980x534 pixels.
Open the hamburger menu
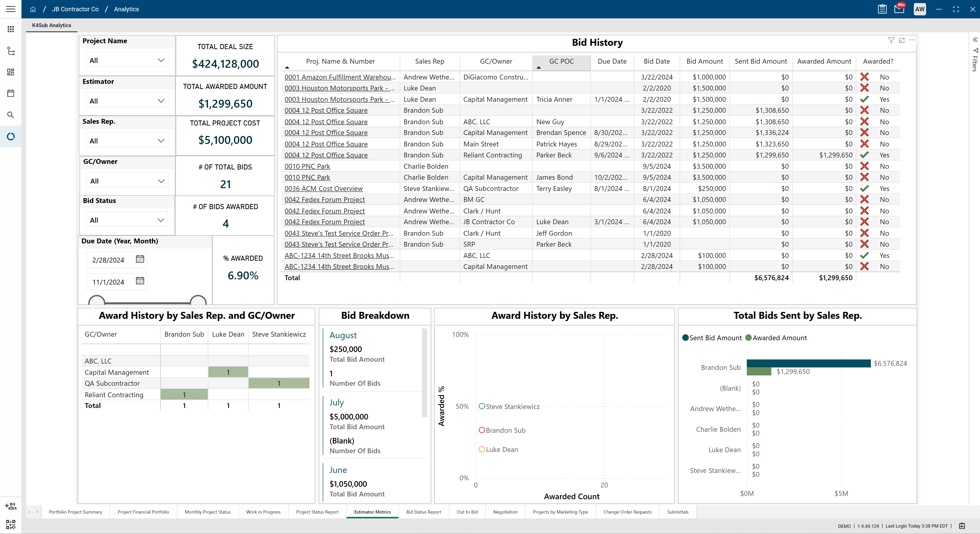point(11,9)
